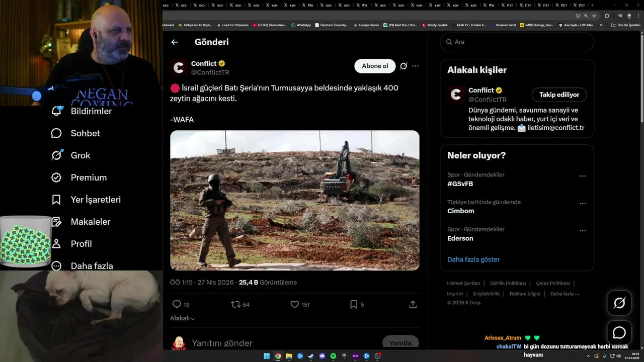This screenshot has width=644, height=362.
Task: Open Sohbet chat from the sidebar
Action: click(75, 133)
